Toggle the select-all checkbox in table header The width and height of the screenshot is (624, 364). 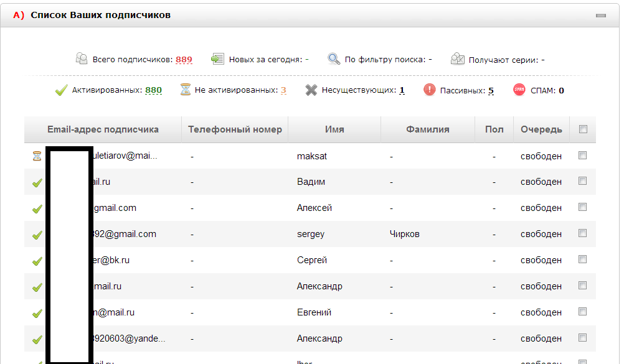(x=583, y=129)
